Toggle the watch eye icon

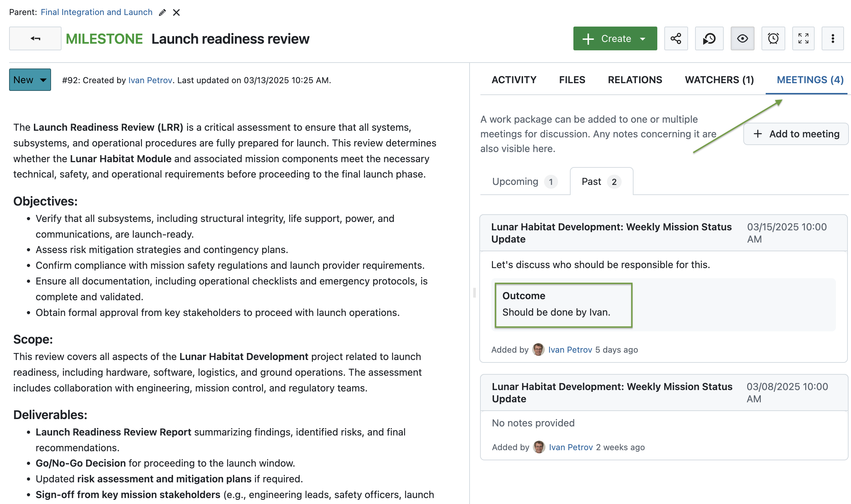[742, 38]
